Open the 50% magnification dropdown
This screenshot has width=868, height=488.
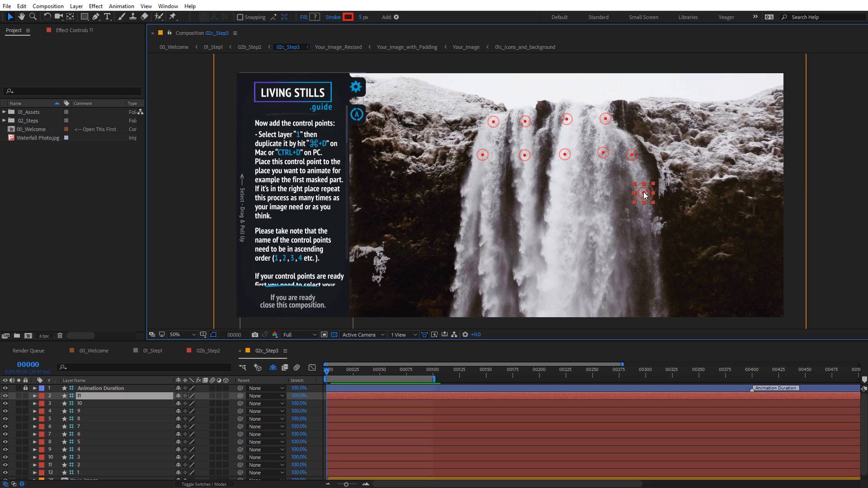click(182, 335)
